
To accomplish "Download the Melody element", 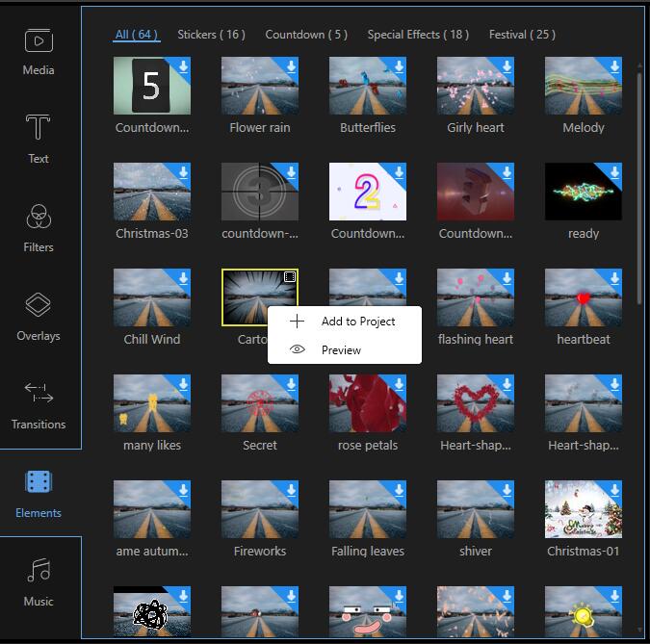I will (614, 66).
